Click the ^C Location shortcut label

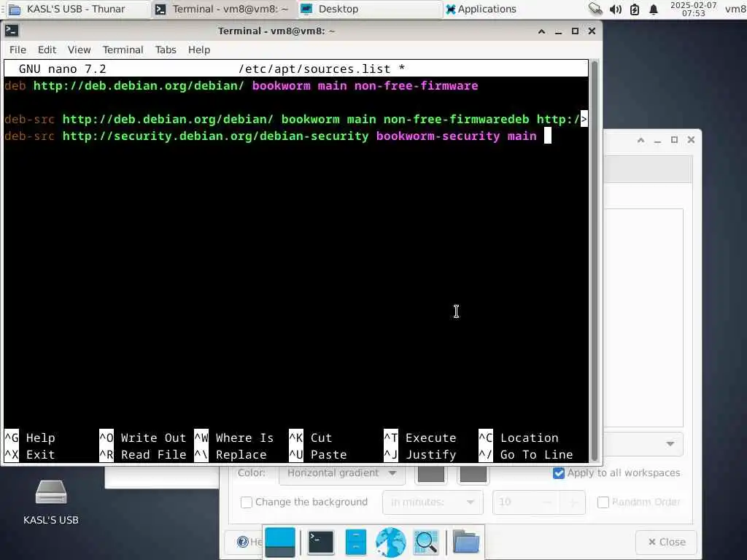click(519, 437)
